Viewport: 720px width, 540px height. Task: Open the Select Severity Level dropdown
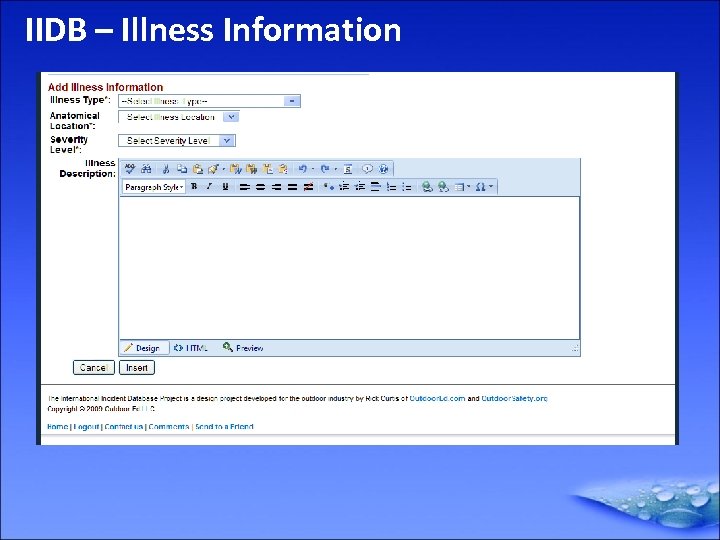pyautogui.click(x=177, y=141)
